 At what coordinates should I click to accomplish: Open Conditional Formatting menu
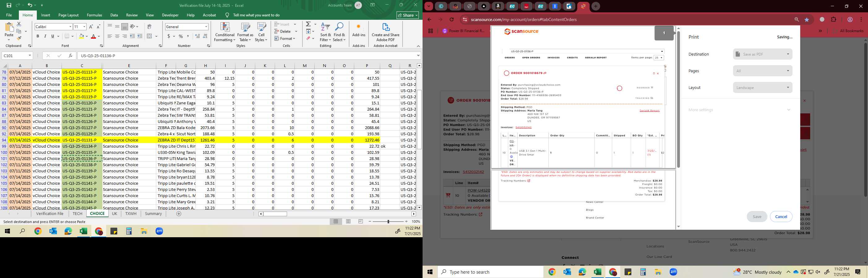[x=225, y=32]
